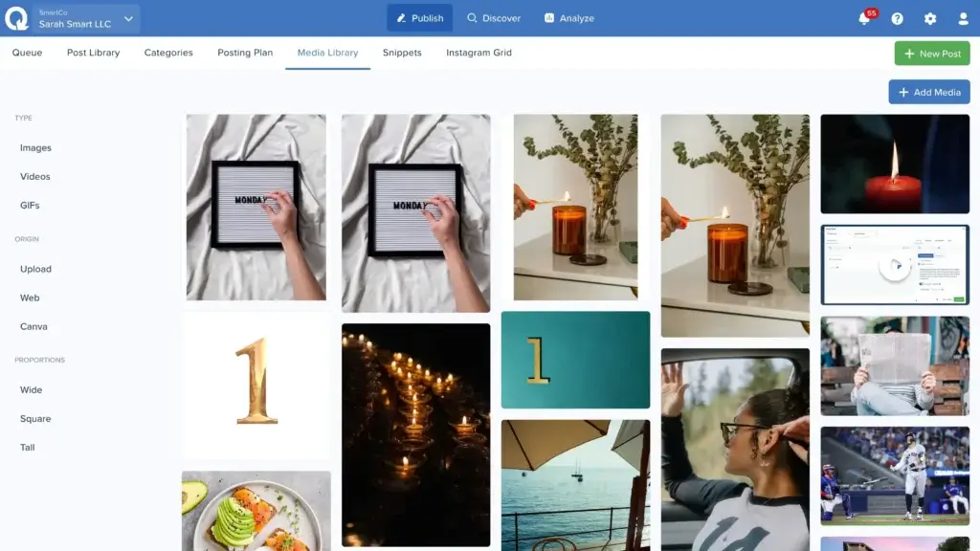980x551 pixels.
Task: Go to the Discover section
Action: click(494, 18)
